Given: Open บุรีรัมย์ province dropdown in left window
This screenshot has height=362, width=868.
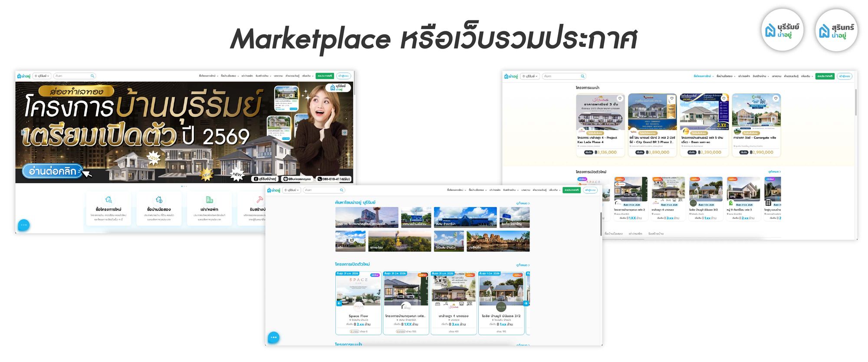Looking at the screenshot, I should pos(42,76).
